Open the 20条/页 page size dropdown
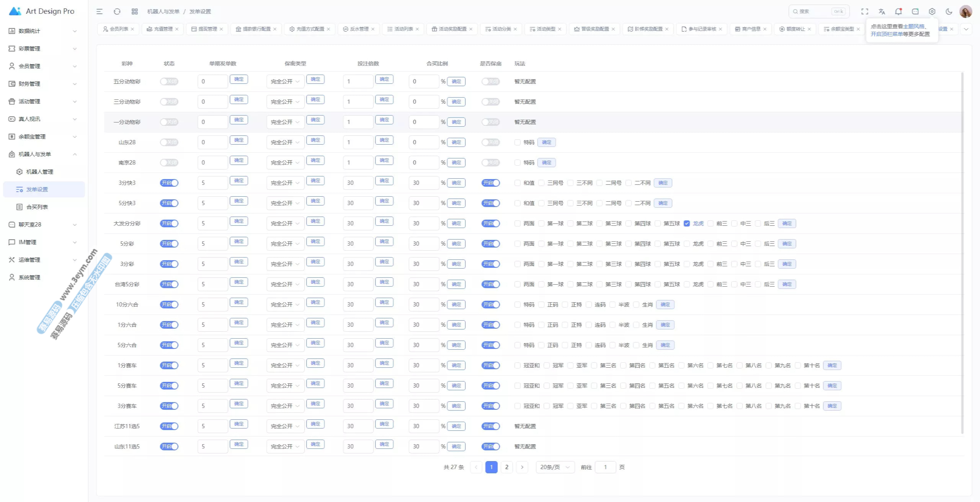Viewport: 980px width, 502px height. [555, 467]
